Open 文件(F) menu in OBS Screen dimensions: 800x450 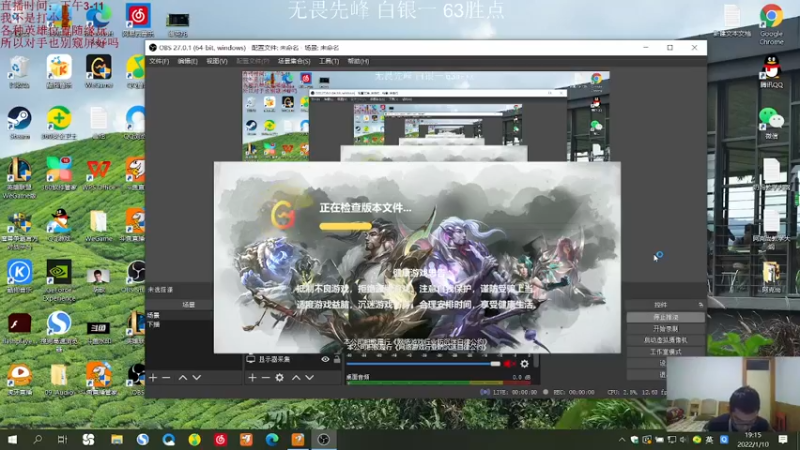coord(159,61)
